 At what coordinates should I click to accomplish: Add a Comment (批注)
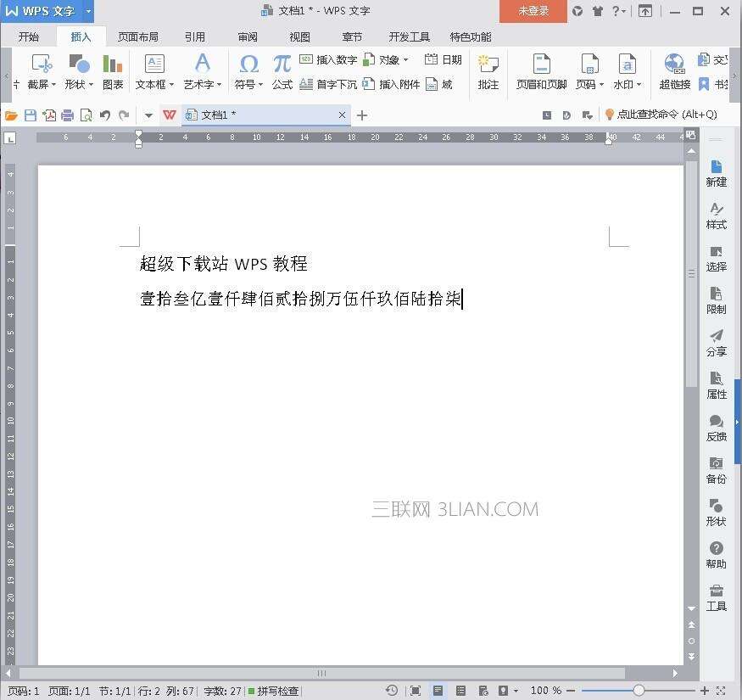click(488, 72)
